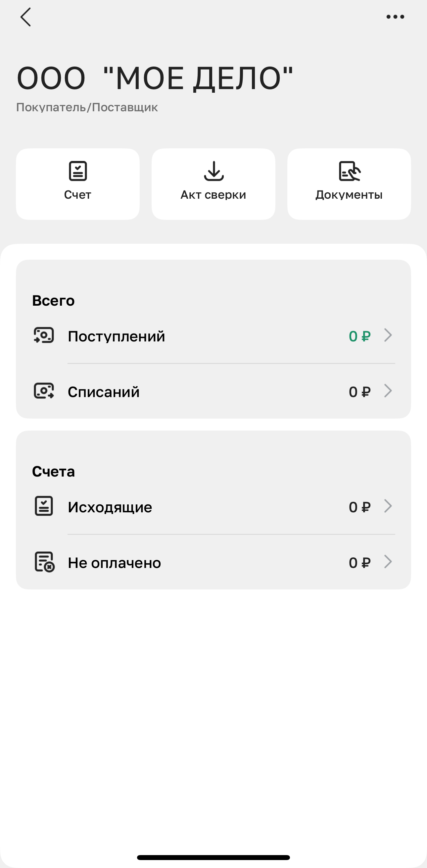Tap the ООО "МОЕ ДЕЛО" company title

155,78
